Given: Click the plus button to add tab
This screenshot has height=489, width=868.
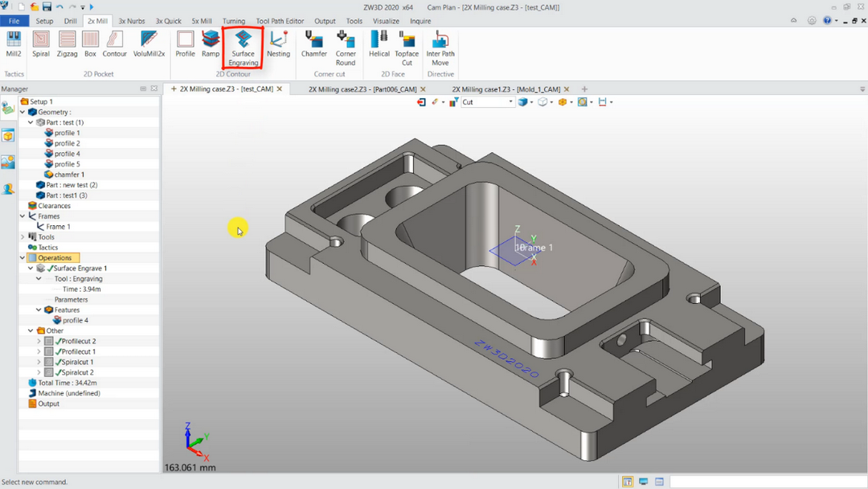Looking at the screenshot, I should [x=584, y=89].
